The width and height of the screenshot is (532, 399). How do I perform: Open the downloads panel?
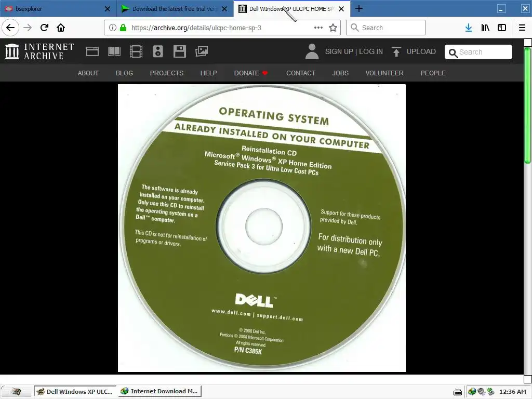click(x=469, y=28)
